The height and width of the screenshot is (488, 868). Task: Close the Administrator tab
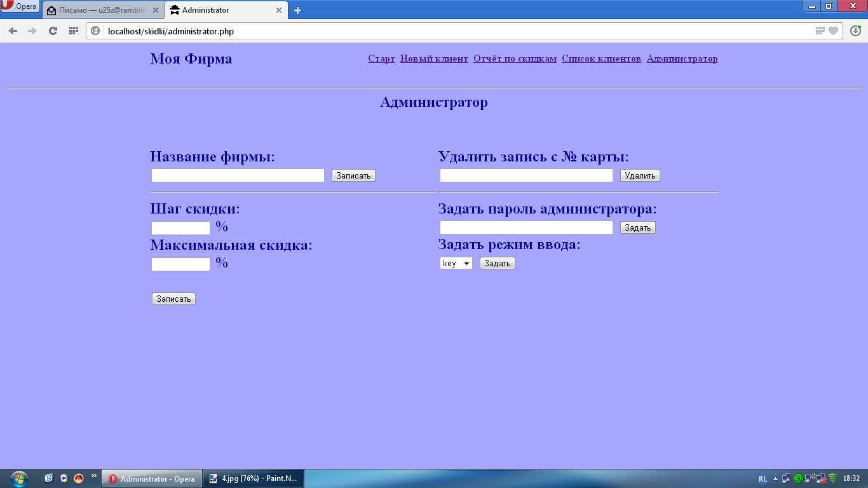(278, 10)
